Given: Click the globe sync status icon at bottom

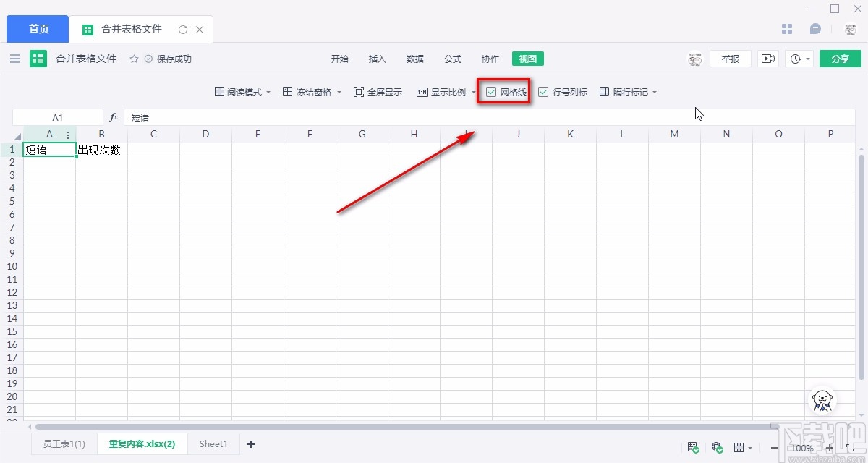Looking at the screenshot, I should [x=716, y=447].
